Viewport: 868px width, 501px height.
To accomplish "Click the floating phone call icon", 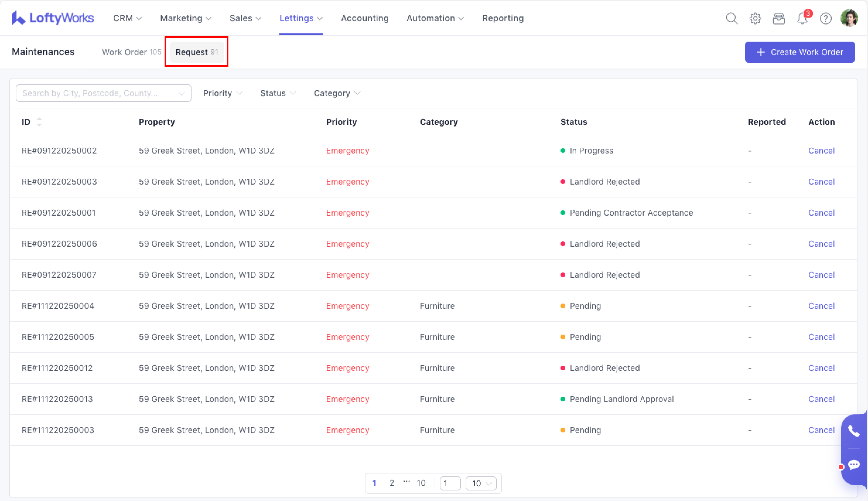I will point(854,431).
